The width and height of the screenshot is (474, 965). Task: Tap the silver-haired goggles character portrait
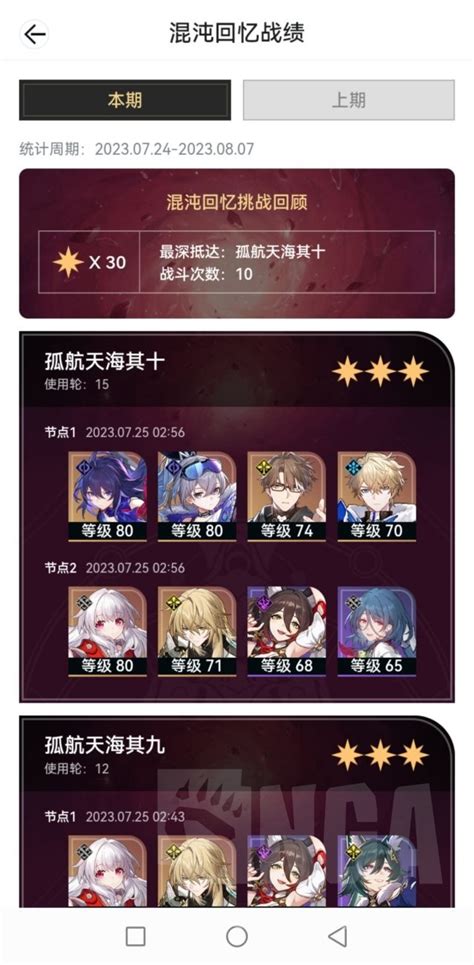click(x=197, y=497)
